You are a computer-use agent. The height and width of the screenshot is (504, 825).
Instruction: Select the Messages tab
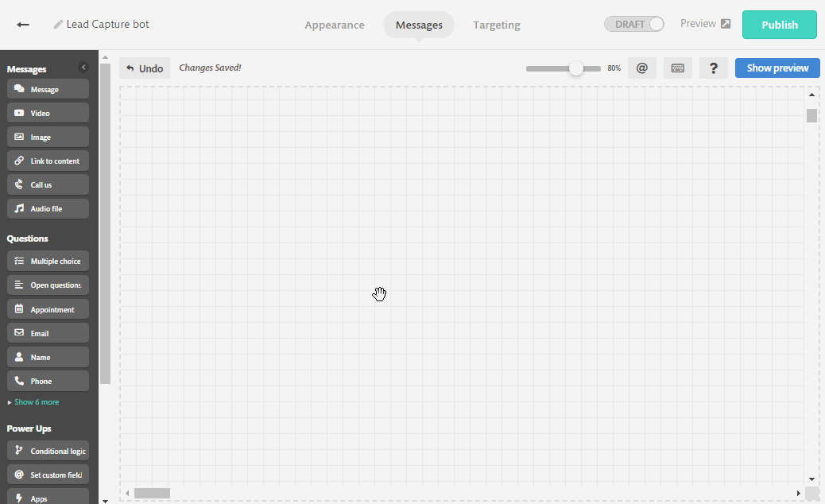pos(419,25)
